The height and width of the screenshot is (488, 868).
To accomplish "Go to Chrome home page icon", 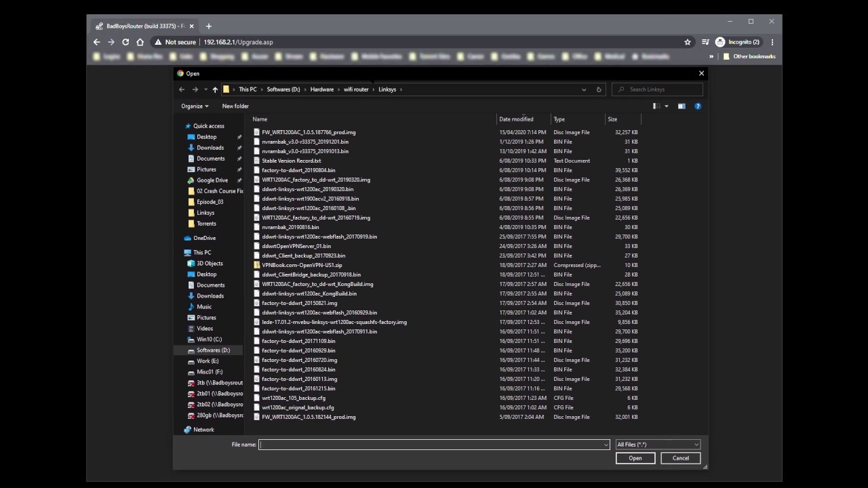I will [x=140, y=42].
